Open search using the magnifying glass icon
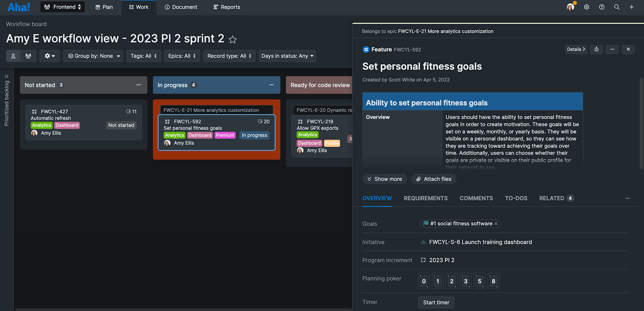644x311 pixels. click(x=616, y=7)
